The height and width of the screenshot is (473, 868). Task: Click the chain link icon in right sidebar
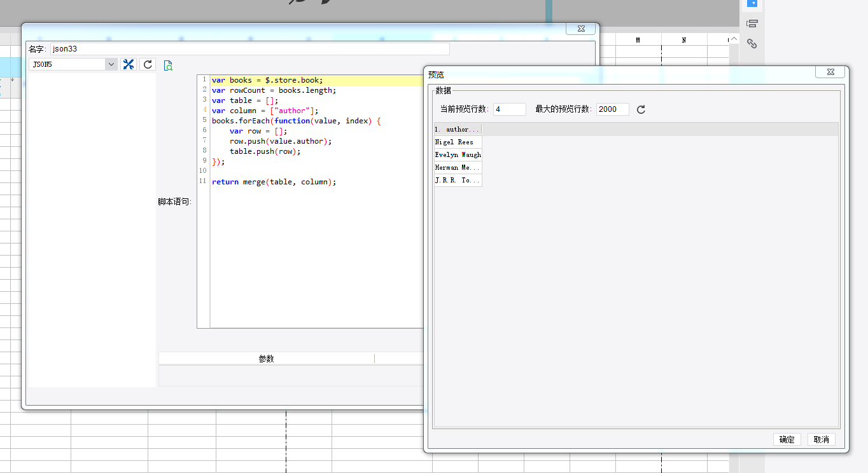[x=752, y=44]
